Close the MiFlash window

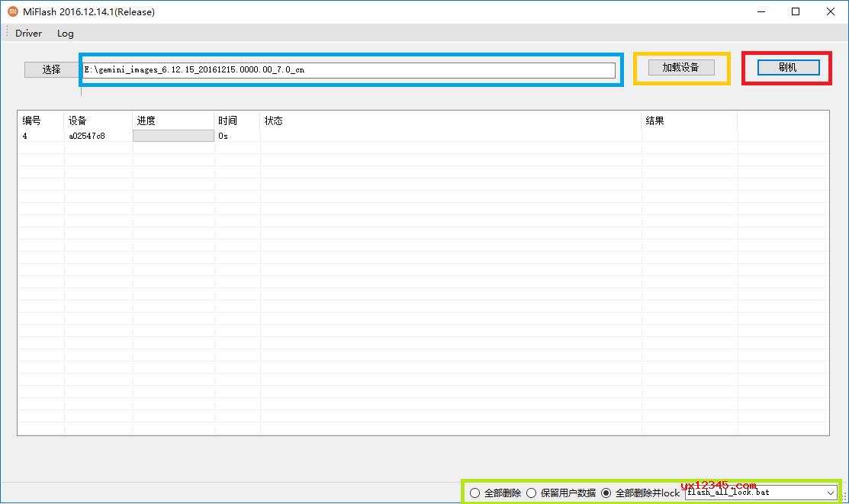(x=831, y=11)
